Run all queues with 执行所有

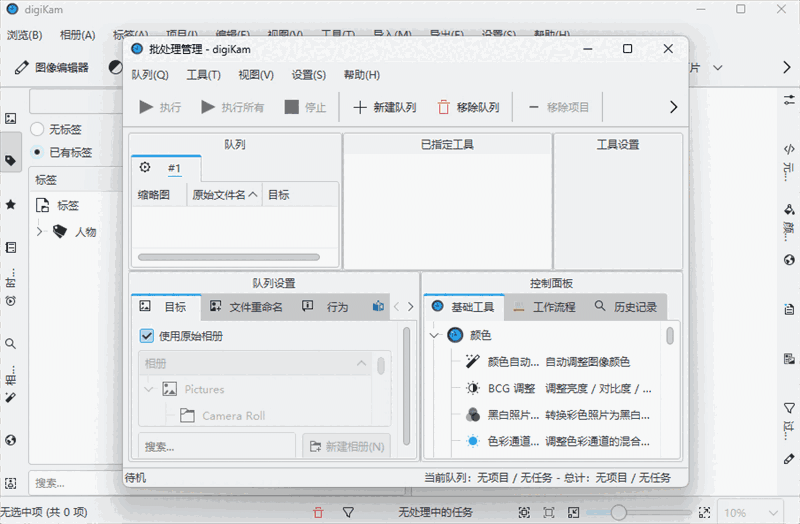coord(233,107)
